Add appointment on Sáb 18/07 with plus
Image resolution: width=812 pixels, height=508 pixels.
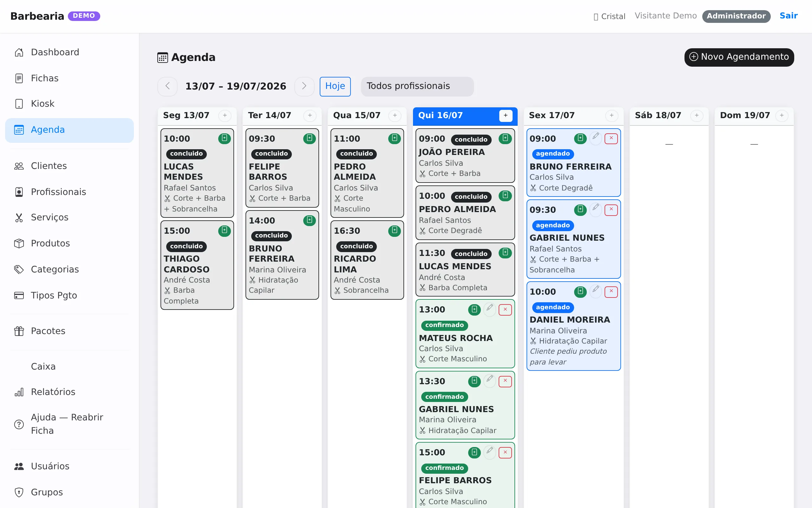(697, 116)
